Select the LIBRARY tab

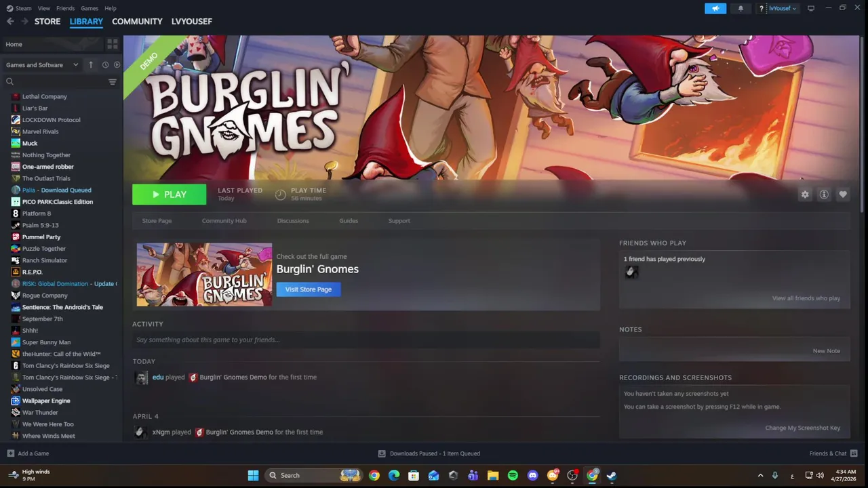click(x=86, y=22)
